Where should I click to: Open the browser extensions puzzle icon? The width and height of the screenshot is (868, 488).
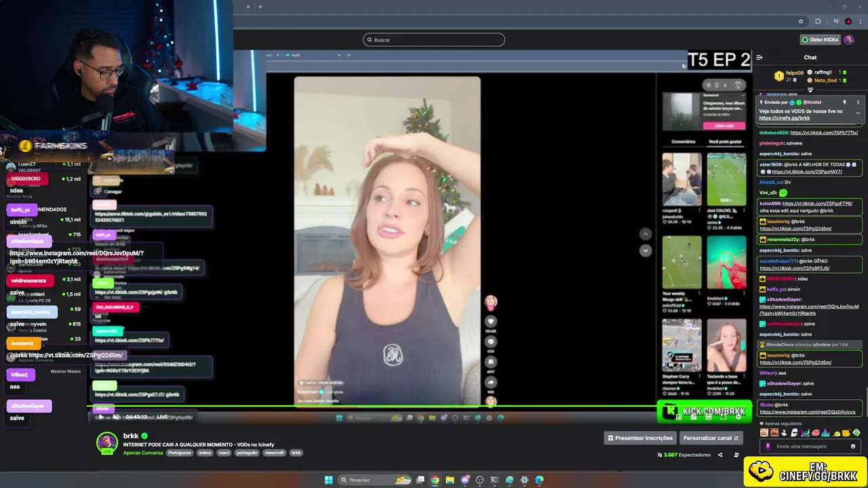coord(818,21)
